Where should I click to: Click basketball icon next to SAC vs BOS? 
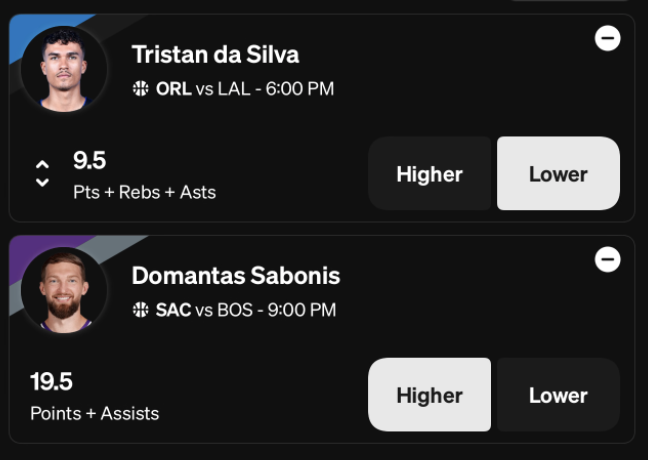pyautogui.click(x=141, y=310)
